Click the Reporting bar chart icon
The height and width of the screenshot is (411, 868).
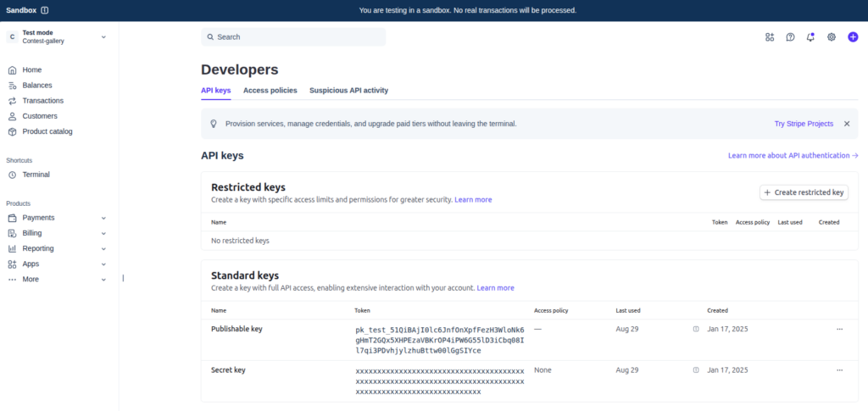pyautogui.click(x=12, y=249)
